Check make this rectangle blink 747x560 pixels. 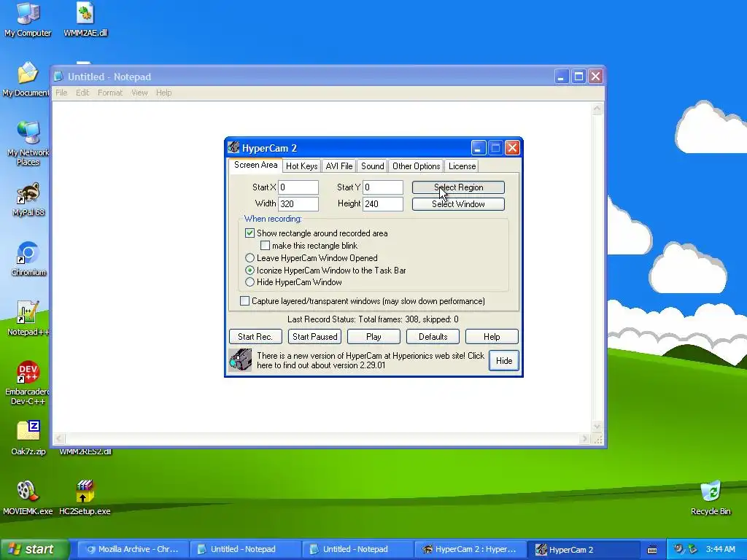[265, 245]
